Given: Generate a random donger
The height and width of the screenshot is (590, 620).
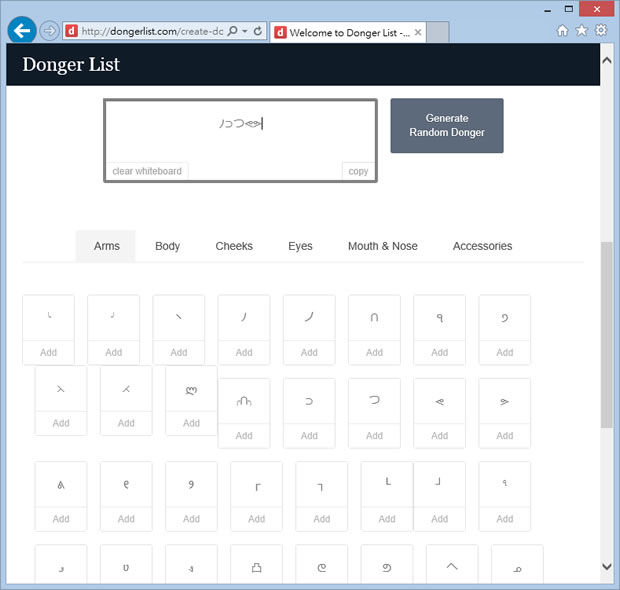Looking at the screenshot, I should click(447, 125).
